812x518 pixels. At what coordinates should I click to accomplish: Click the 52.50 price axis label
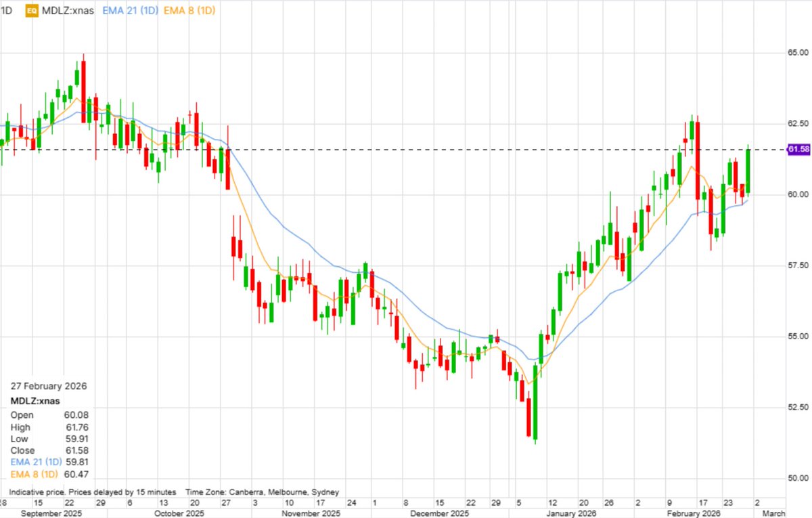[799, 407]
